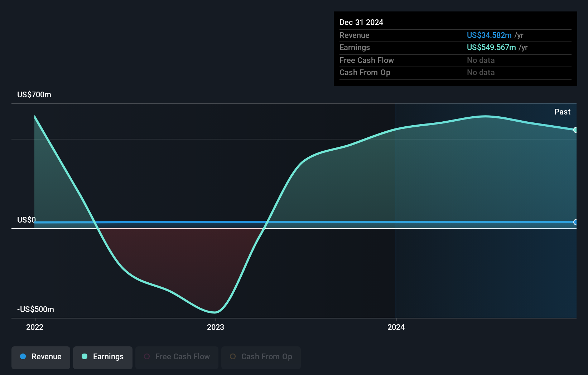Click the Revenue label in tooltip
Screen dimensions: 588x375
point(355,35)
